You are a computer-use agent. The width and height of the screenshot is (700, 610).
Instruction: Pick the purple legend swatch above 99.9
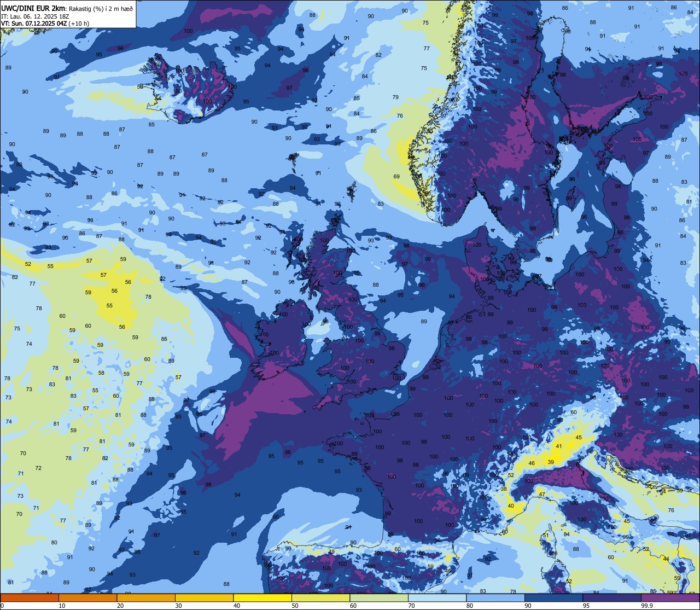pyautogui.click(x=670, y=597)
